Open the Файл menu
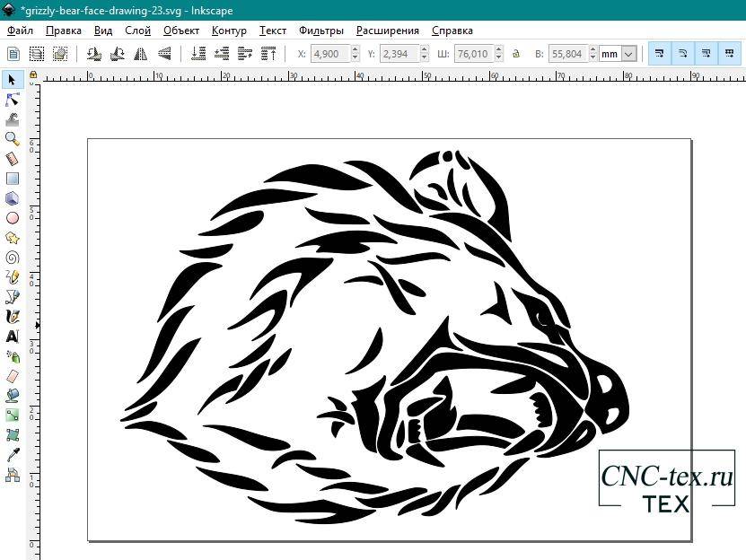Screen dimensions: 746x560 click(20, 31)
